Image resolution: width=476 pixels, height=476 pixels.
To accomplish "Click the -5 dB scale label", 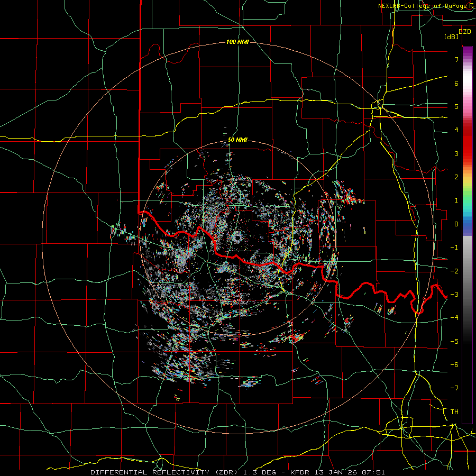I will pyautogui.click(x=454, y=342).
